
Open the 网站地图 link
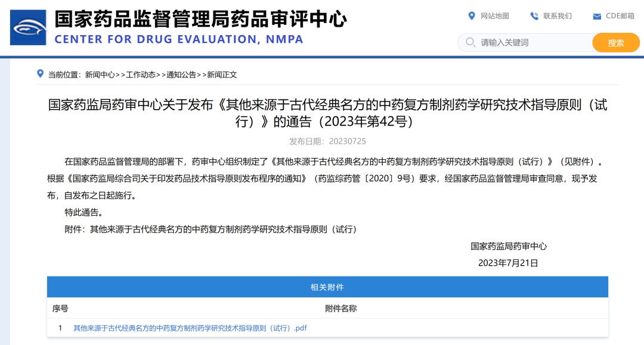coord(494,16)
